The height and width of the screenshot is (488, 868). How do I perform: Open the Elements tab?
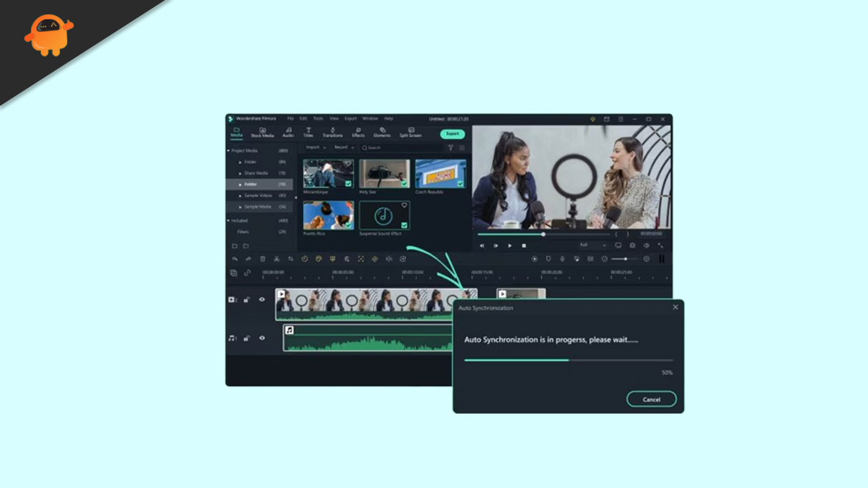coord(382,132)
